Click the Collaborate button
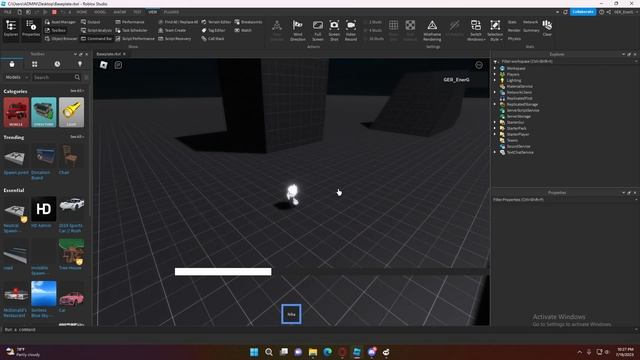Image resolution: width=640 pixels, height=360 pixels. [x=582, y=12]
